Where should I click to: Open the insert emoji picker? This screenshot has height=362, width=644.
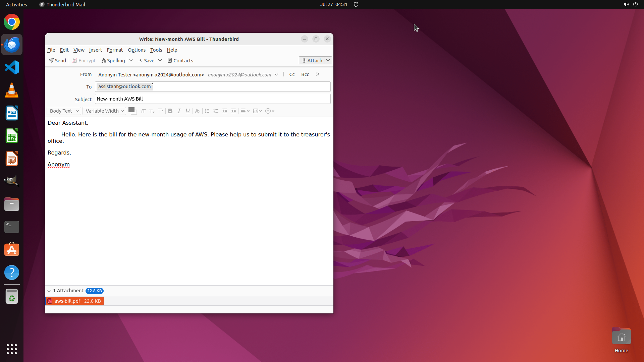(x=270, y=111)
